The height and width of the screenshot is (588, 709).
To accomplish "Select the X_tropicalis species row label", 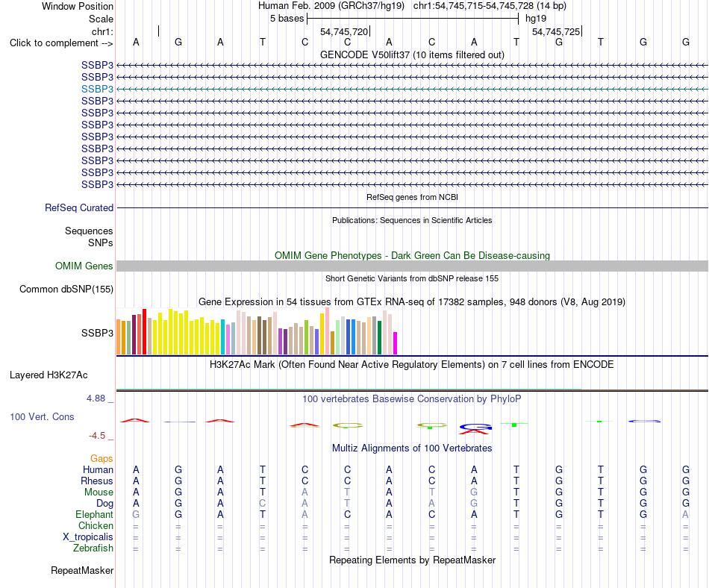I will pos(88,537).
